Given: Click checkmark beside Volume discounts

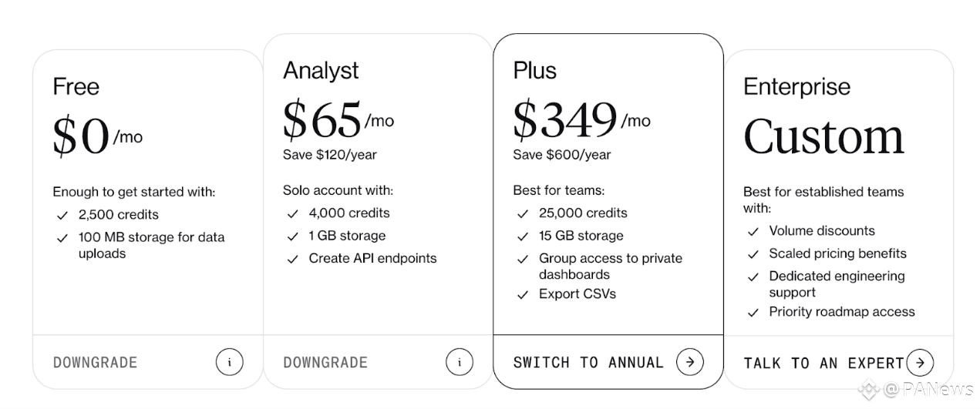Looking at the screenshot, I should coord(753,232).
